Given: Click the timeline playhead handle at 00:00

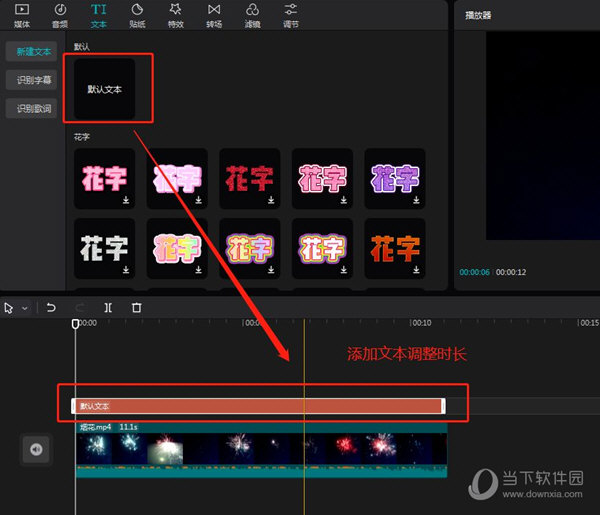Looking at the screenshot, I should pos(75,324).
